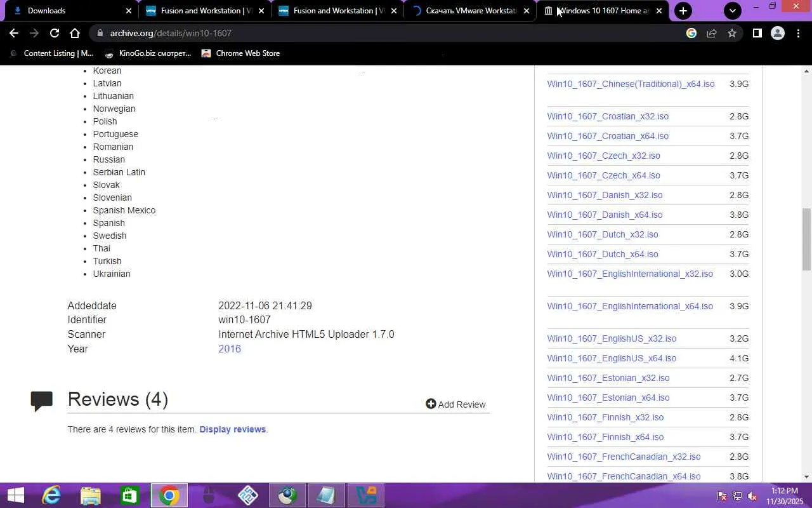Share this page using the share icon

[x=712, y=33]
